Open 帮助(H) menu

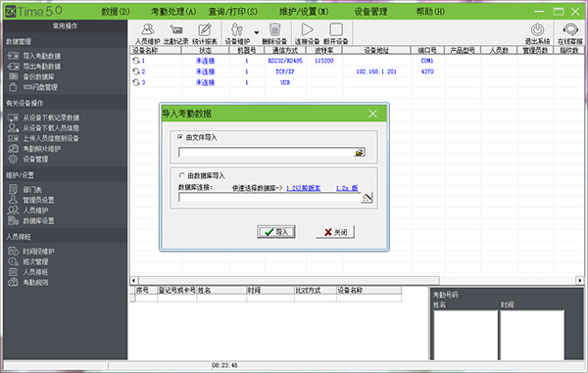pos(430,12)
